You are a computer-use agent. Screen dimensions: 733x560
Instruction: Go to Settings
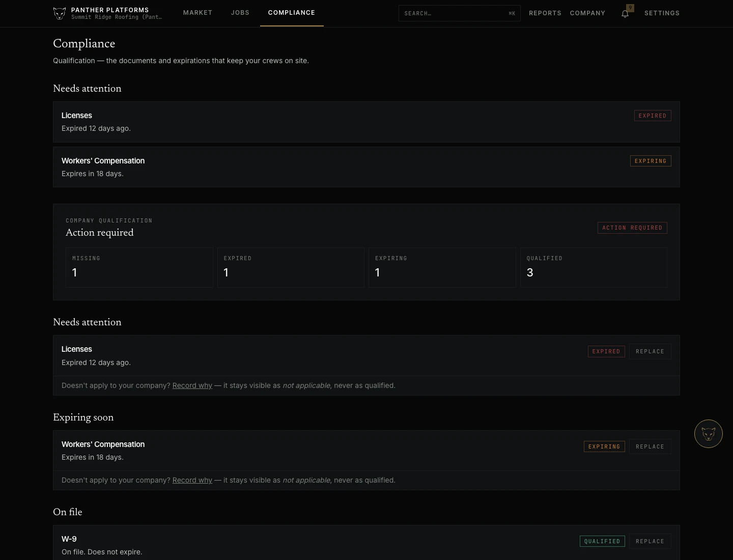tap(662, 13)
